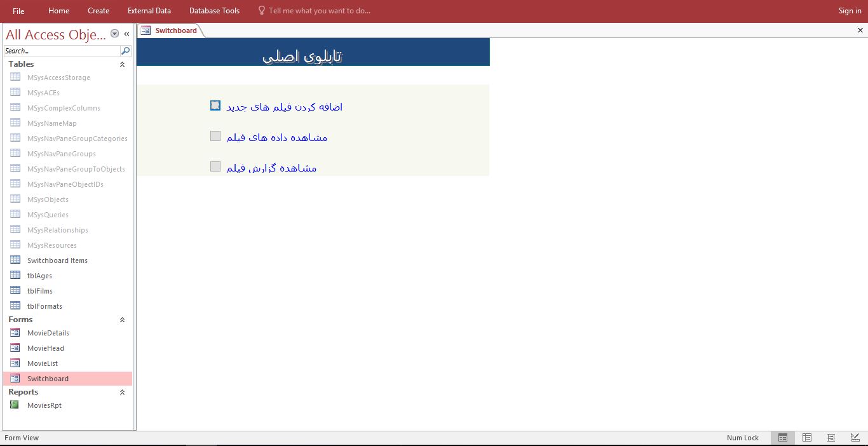
Task: Switch to Design View in status bar
Action: (855, 438)
